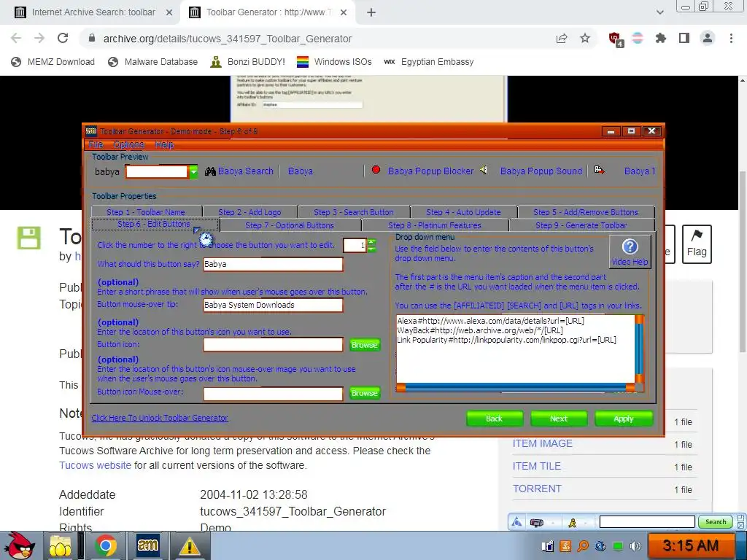Click the 'What should this button say' field
The width and height of the screenshot is (747, 560).
click(273, 264)
